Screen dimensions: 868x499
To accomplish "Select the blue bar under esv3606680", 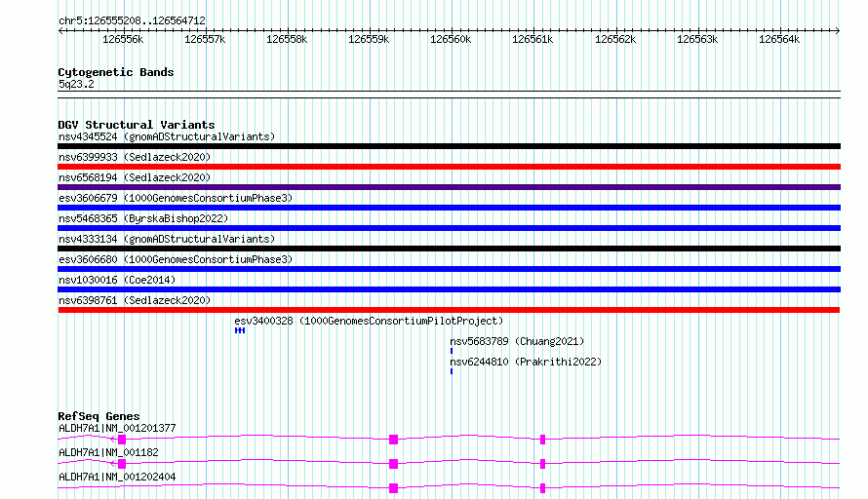I will coord(449,269).
